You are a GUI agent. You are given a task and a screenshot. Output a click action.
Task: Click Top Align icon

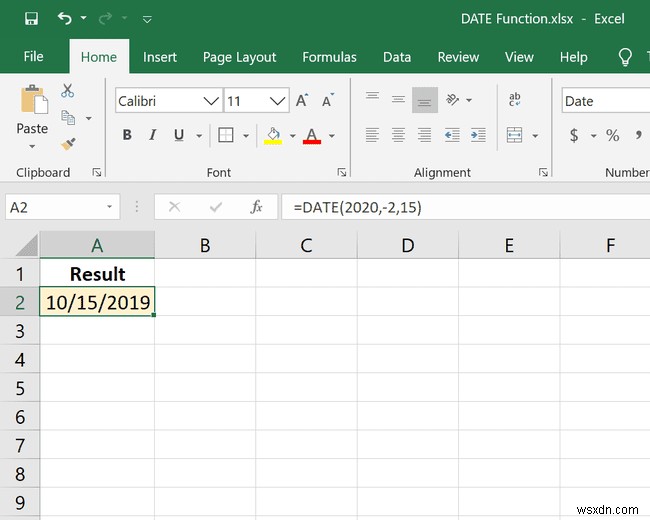pos(372,96)
